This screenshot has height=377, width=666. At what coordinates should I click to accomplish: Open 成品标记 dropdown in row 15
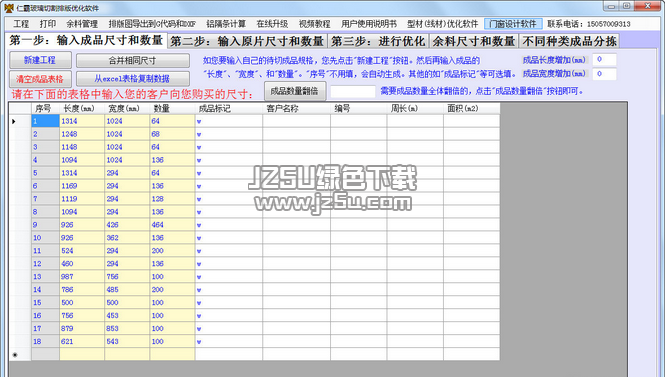(x=199, y=303)
